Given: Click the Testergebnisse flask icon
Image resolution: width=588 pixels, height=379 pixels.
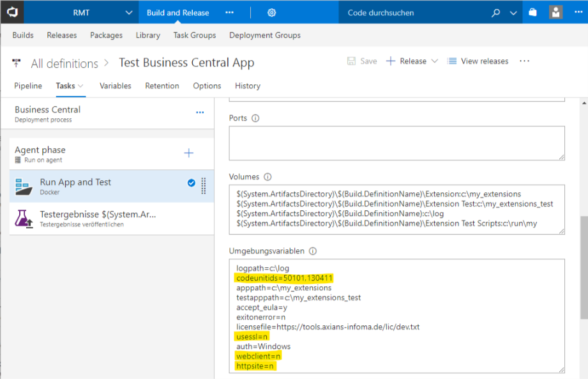Looking at the screenshot, I should click(24, 219).
